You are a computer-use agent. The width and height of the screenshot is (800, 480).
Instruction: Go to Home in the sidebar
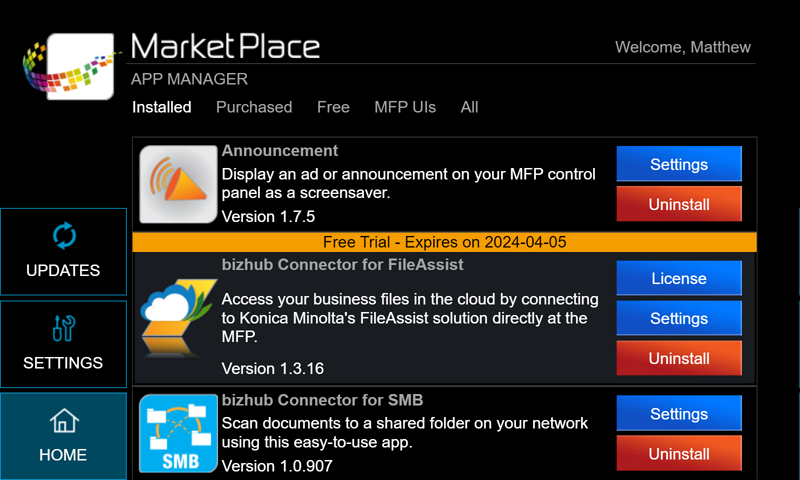(x=63, y=436)
